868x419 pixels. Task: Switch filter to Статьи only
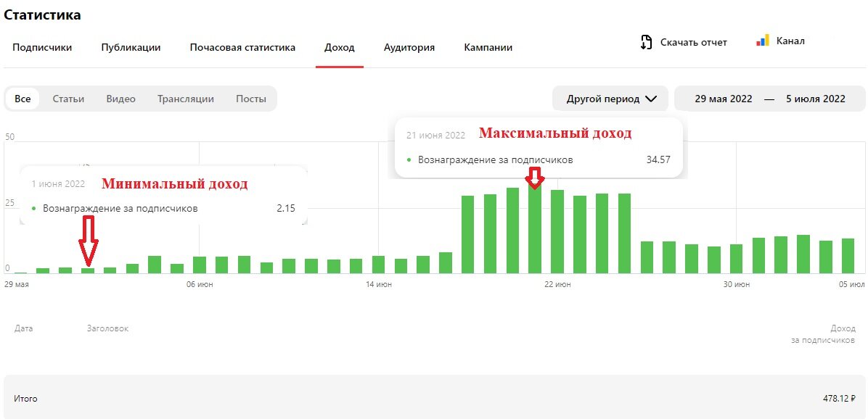pos(68,99)
